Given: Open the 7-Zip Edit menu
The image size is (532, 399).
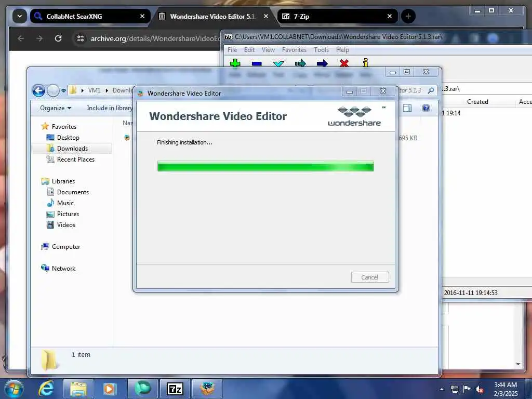Looking at the screenshot, I should (249, 50).
